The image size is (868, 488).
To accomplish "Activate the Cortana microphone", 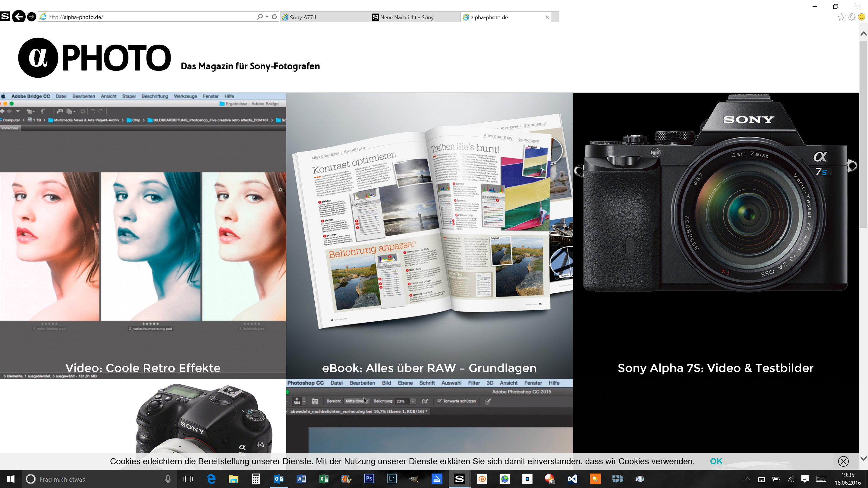I will [168, 479].
